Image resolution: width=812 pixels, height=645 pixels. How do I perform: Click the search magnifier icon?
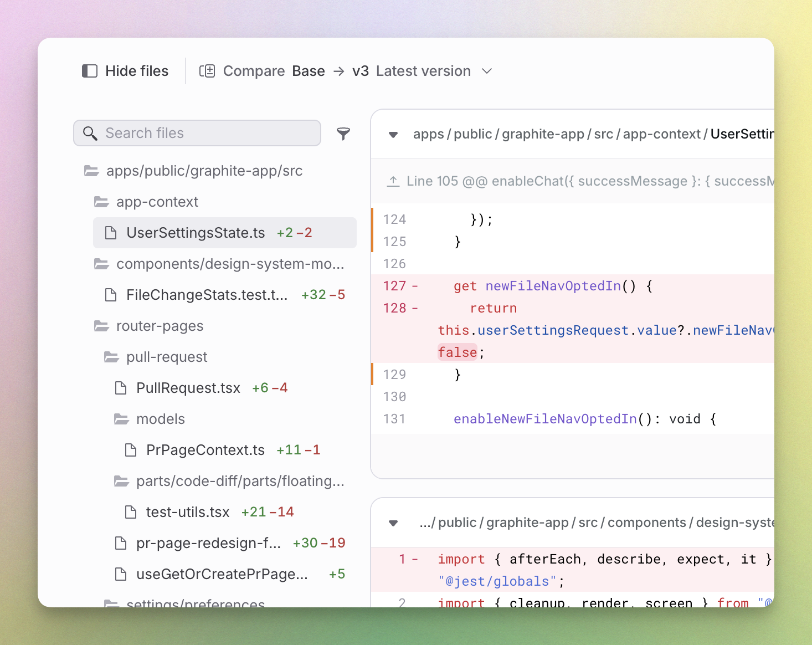tap(90, 133)
